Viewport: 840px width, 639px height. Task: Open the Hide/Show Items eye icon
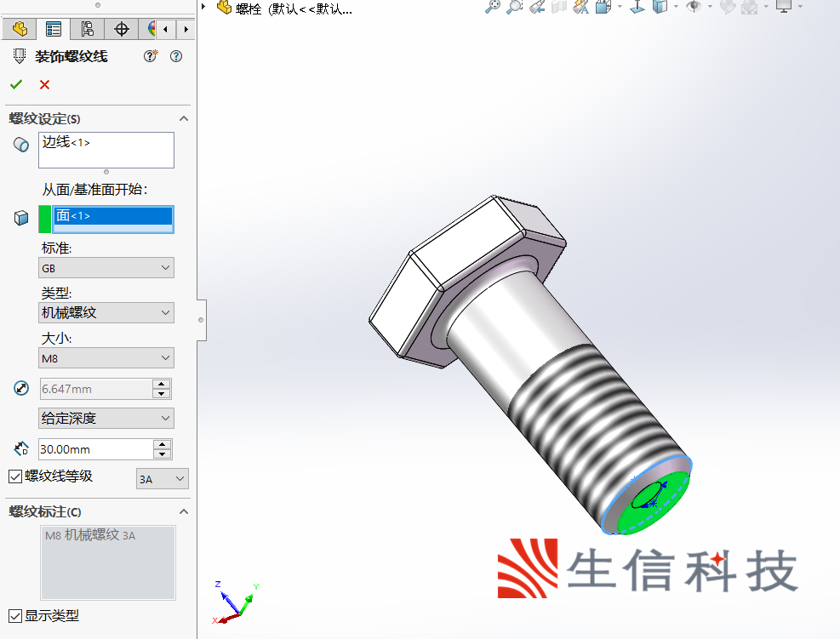click(x=694, y=7)
